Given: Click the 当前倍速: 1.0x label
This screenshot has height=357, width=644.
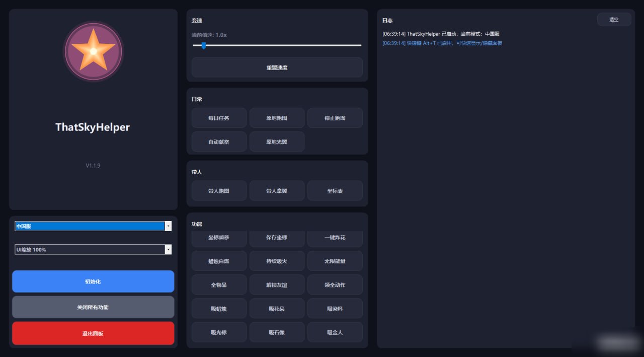Looking at the screenshot, I should (209, 35).
